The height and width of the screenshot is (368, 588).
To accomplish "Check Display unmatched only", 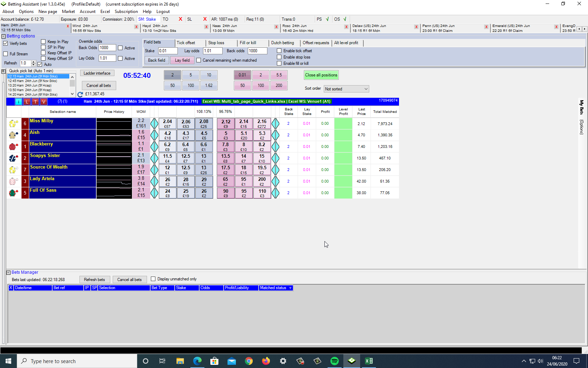I will (x=153, y=279).
